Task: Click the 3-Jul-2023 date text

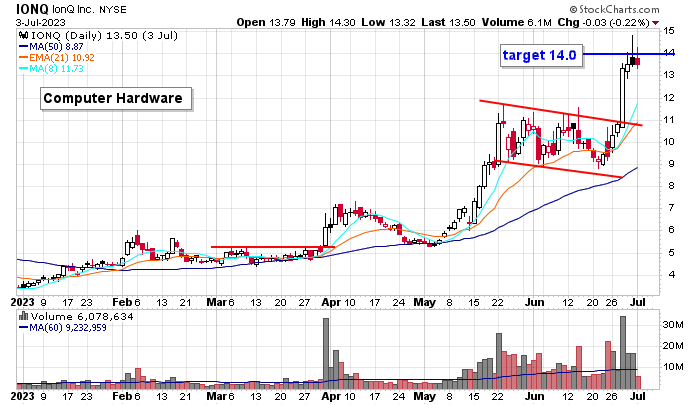Action: (x=41, y=22)
